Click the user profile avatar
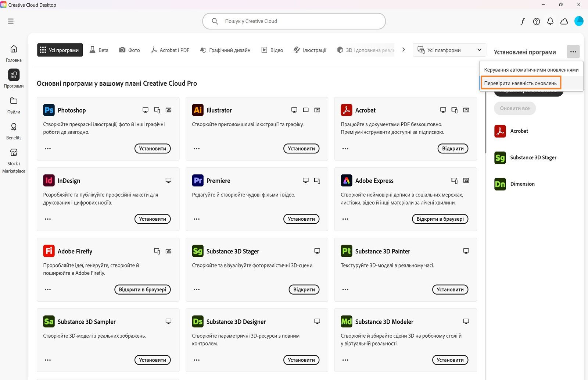 [579, 21]
